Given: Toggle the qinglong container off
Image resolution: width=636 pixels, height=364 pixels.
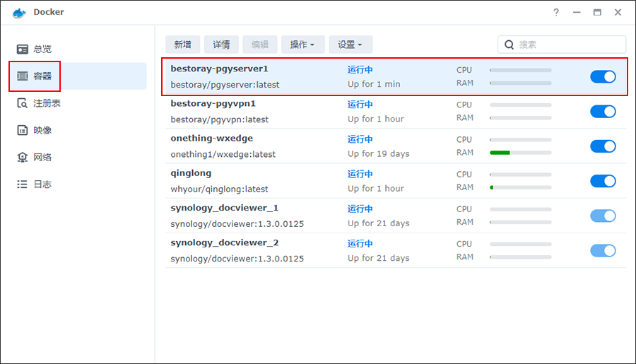Looking at the screenshot, I should click(603, 181).
